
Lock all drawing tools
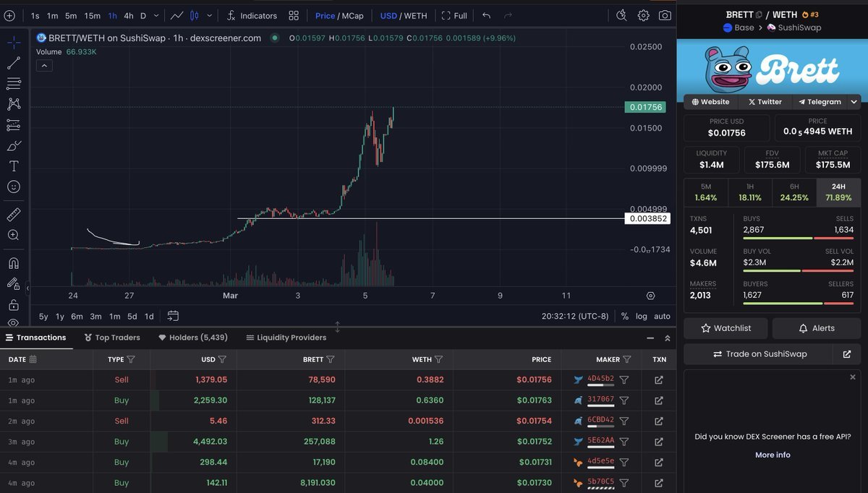(13, 304)
